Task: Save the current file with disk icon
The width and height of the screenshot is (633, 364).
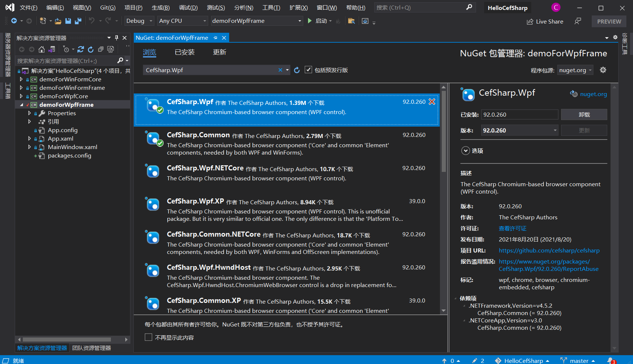Action: click(68, 21)
